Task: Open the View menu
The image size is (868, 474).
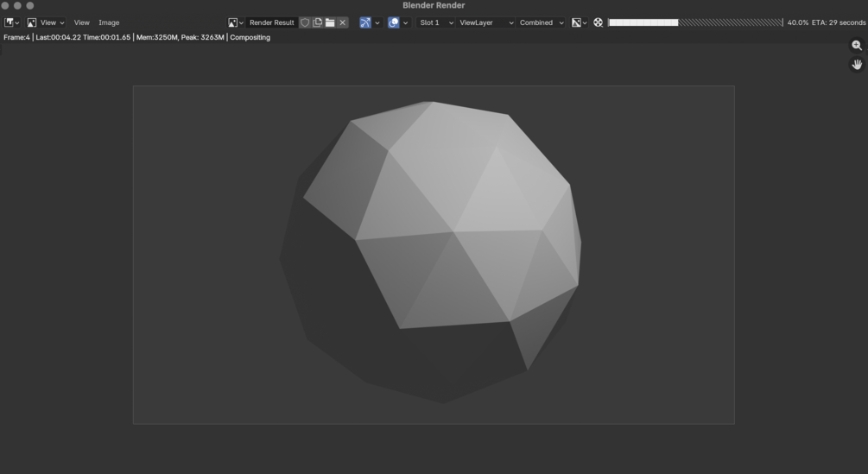Action: (81, 22)
